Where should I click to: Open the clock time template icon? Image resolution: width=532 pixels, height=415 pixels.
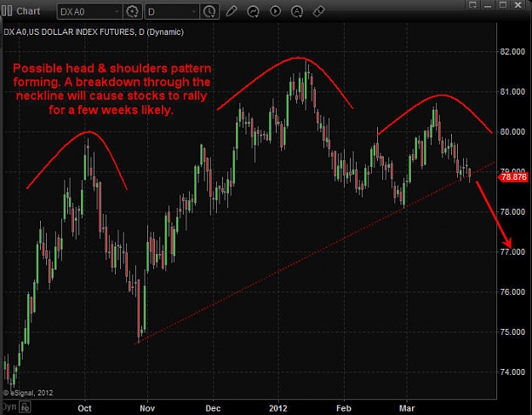coord(209,12)
